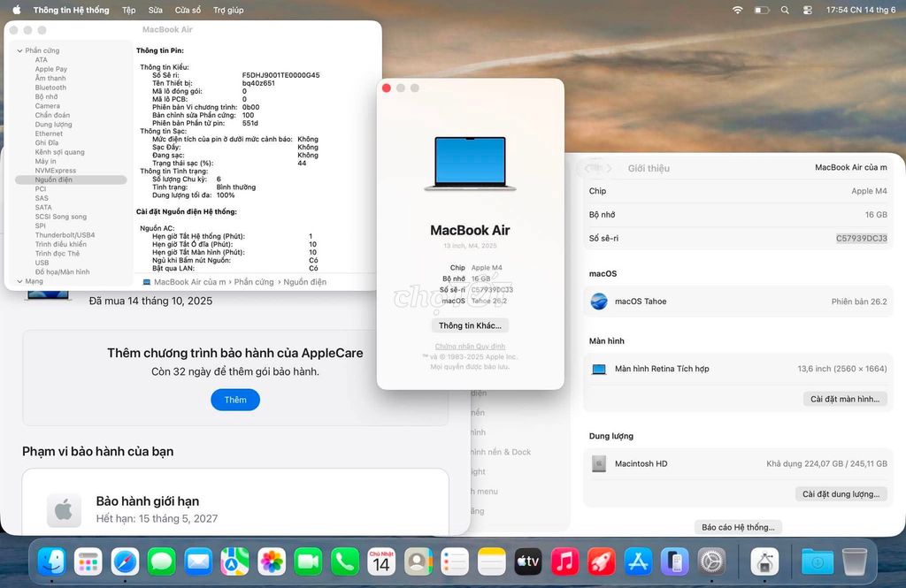Open Wi-Fi status in menu bar
This screenshot has height=588, width=906.
pos(737,10)
